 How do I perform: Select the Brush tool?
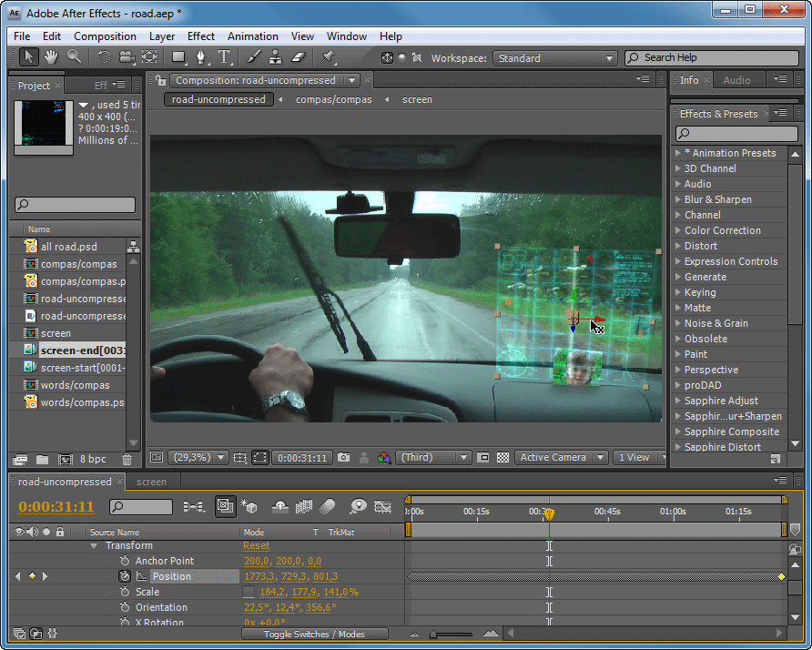pos(253,57)
